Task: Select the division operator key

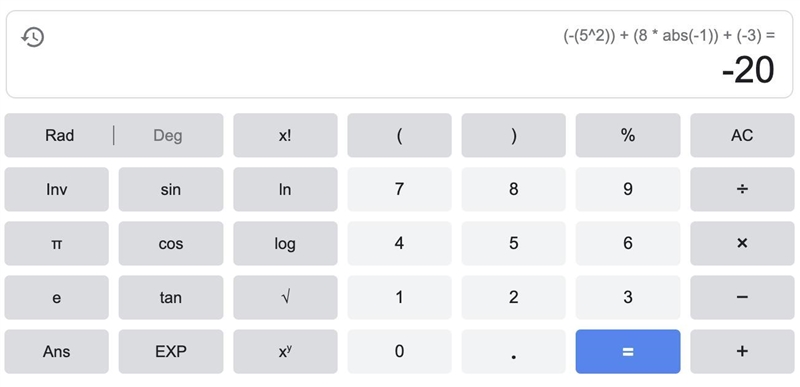Action: [x=742, y=189]
